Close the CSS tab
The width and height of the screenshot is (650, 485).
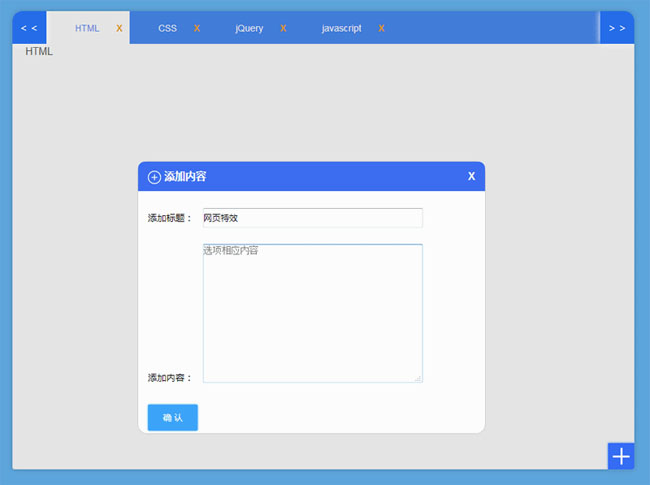(x=197, y=28)
